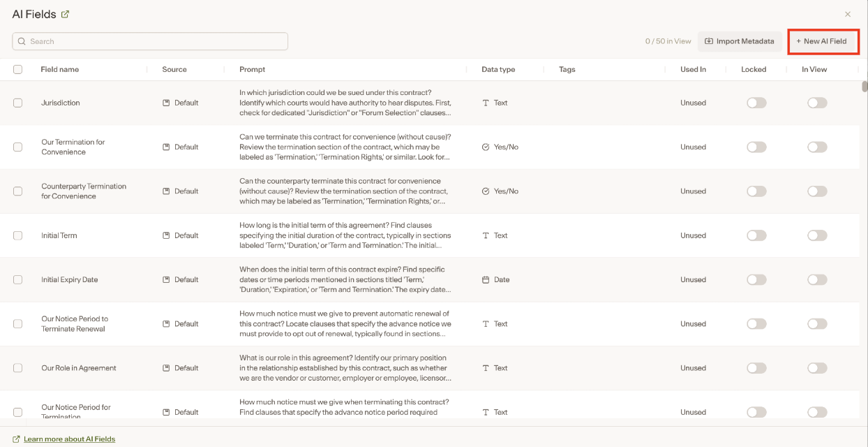Click the Initial Term prompt text

click(x=344, y=235)
